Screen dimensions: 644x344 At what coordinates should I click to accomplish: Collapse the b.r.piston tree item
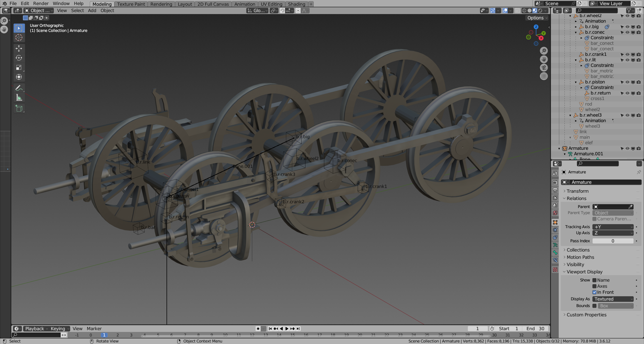(576, 82)
